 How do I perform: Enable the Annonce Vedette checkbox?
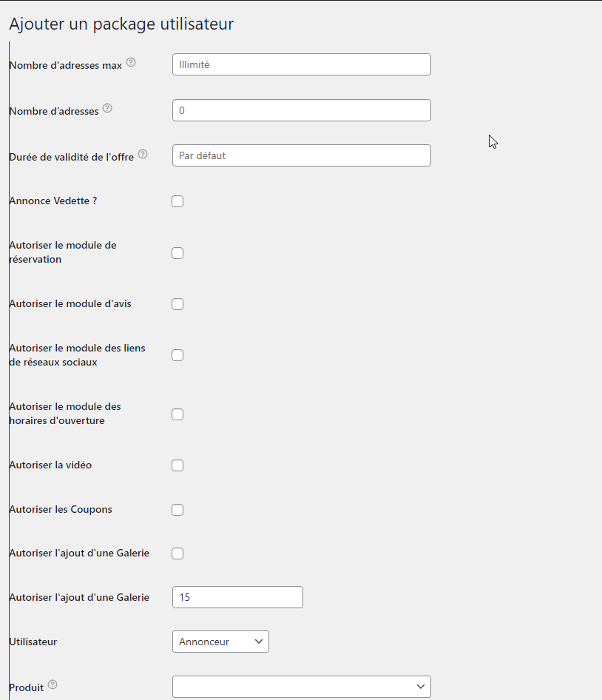(x=177, y=201)
